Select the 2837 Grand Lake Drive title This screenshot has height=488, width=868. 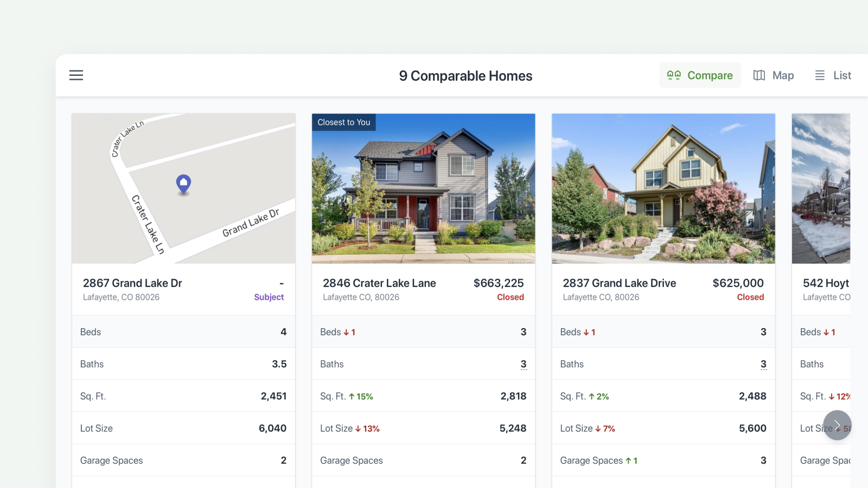pos(620,283)
